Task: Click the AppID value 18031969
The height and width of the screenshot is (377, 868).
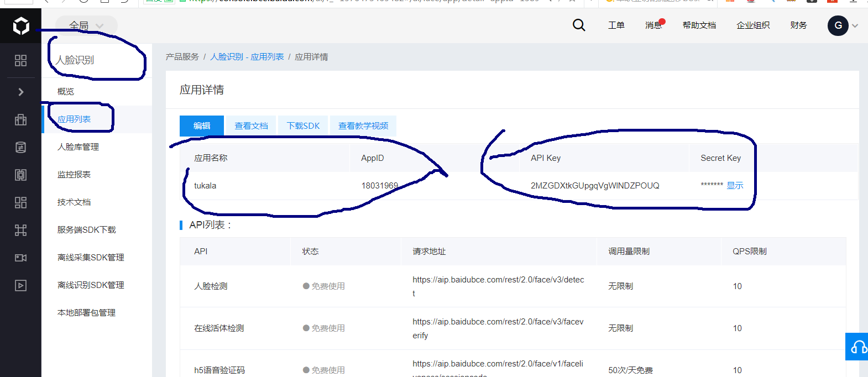Action: pyautogui.click(x=379, y=185)
